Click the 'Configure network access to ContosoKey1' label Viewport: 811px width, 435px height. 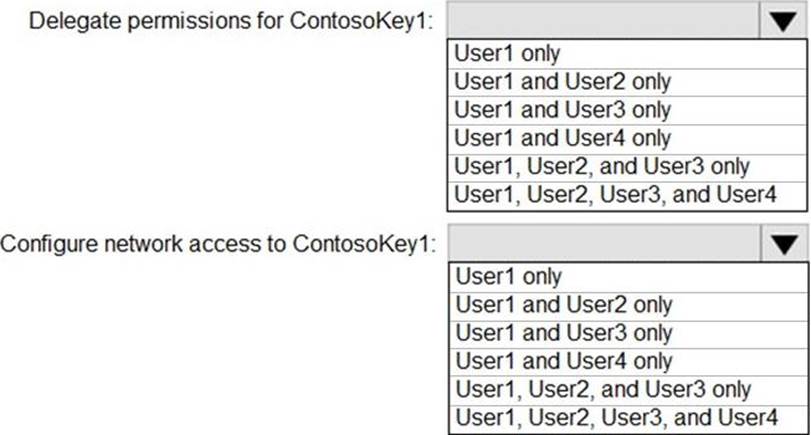(x=219, y=245)
